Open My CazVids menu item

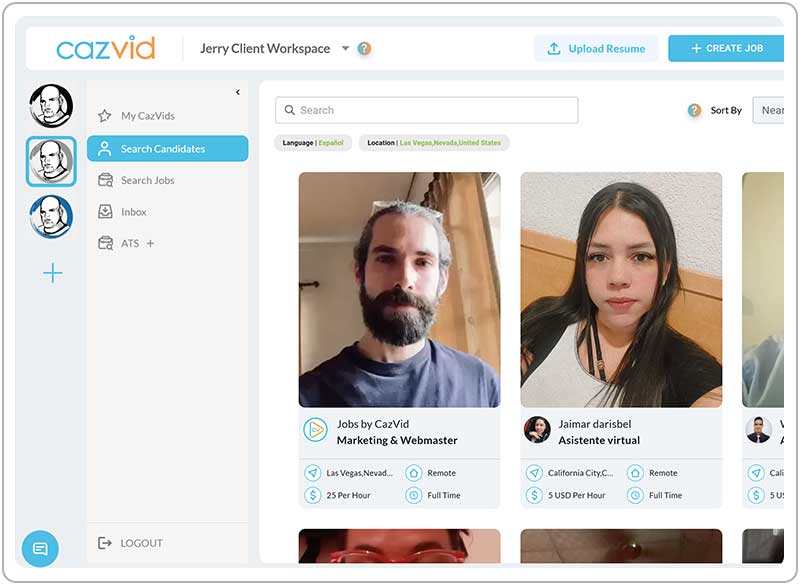click(x=167, y=116)
